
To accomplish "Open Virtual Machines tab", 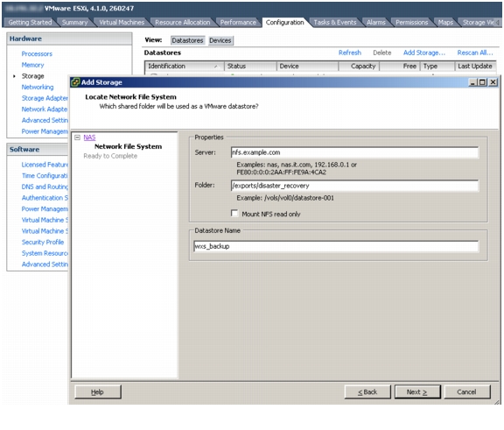I will (x=122, y=22).
